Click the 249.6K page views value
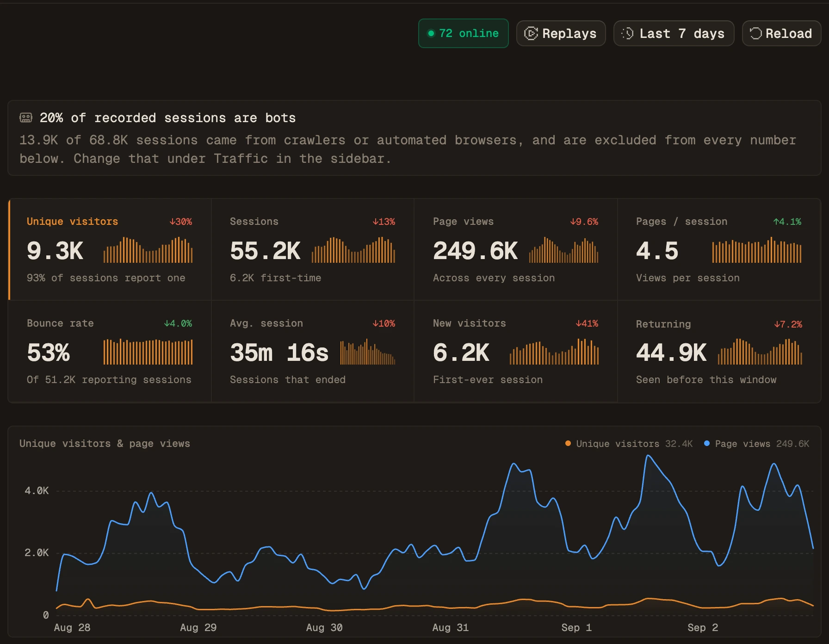This screenshot has width=829, height=644. [x=475, y=251]
